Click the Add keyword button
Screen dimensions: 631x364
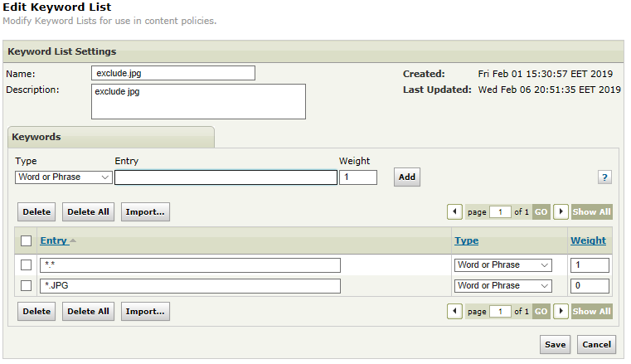click(x=406, y=177)
